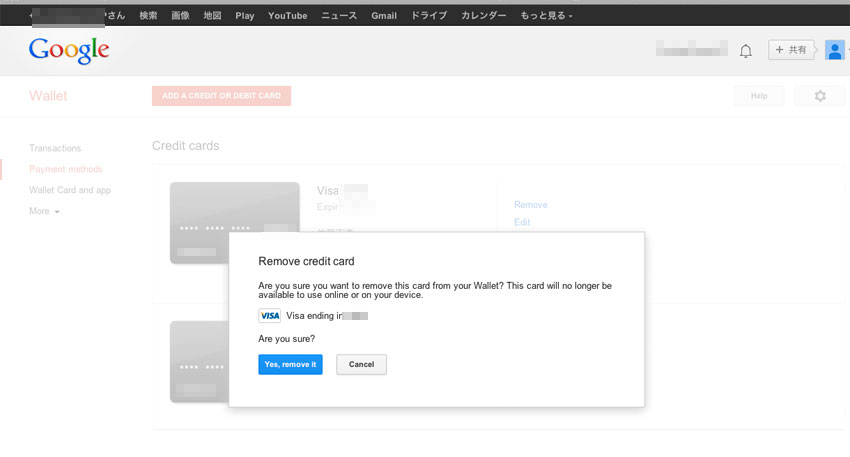850x457 pixels.
Task: Open Wallet Card and app section
Action: point(70,190)
